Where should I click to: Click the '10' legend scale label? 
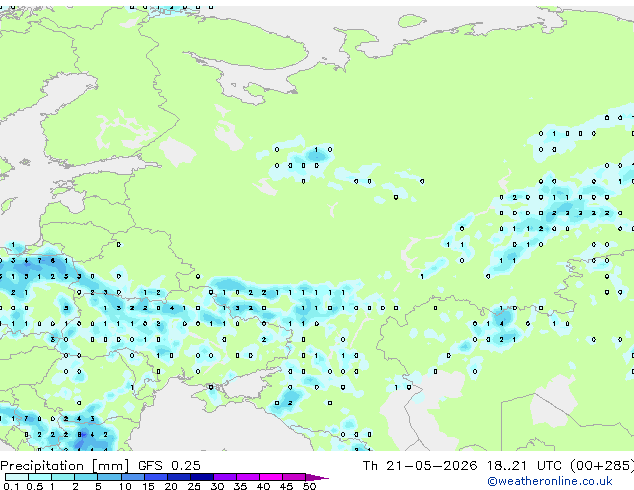point(125,486)
